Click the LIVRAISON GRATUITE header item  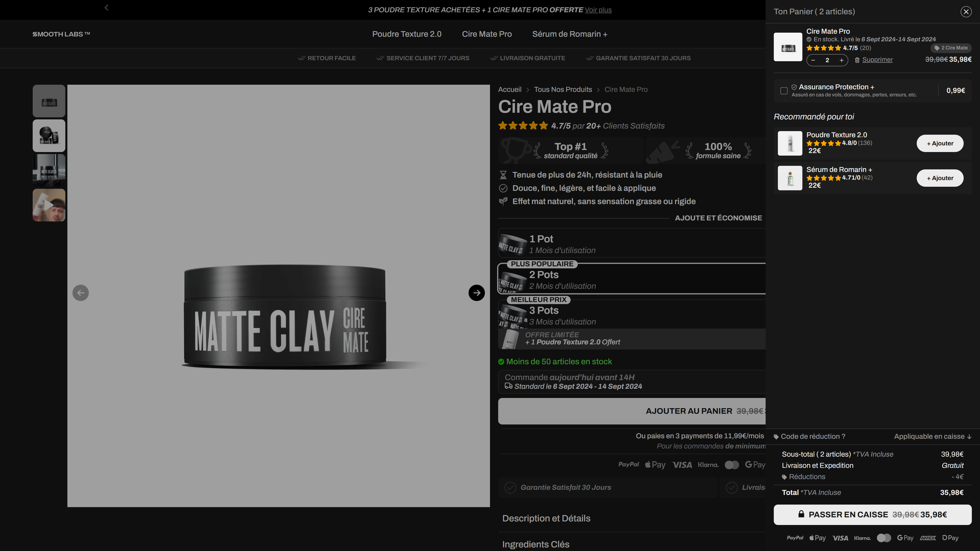pos(527,58)
